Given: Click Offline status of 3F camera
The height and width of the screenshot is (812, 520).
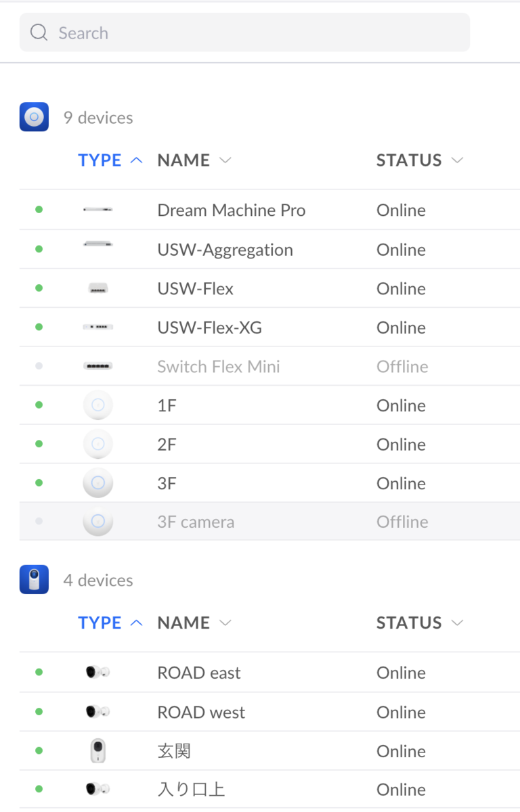Looking at the screenshot, I should coord(402,522).
